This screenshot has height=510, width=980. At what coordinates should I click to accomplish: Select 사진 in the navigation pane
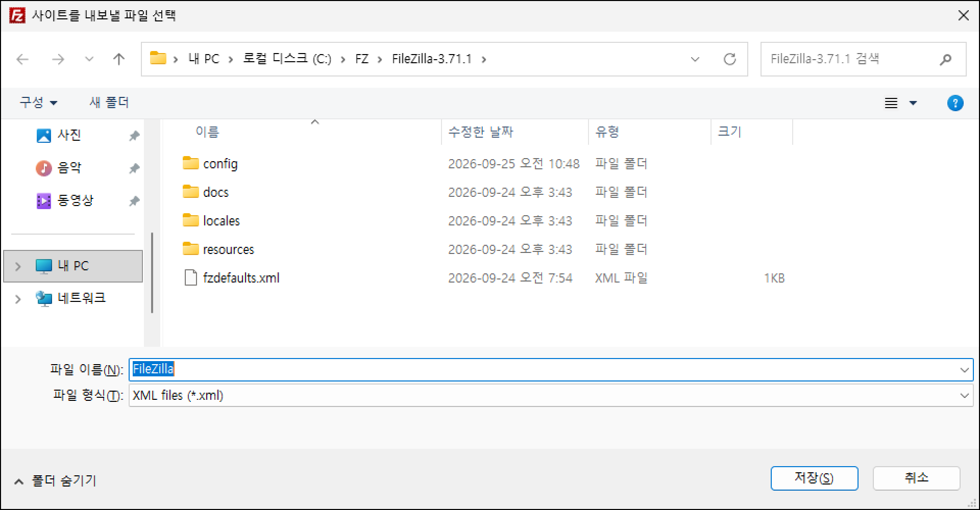(x=69, y=135)
